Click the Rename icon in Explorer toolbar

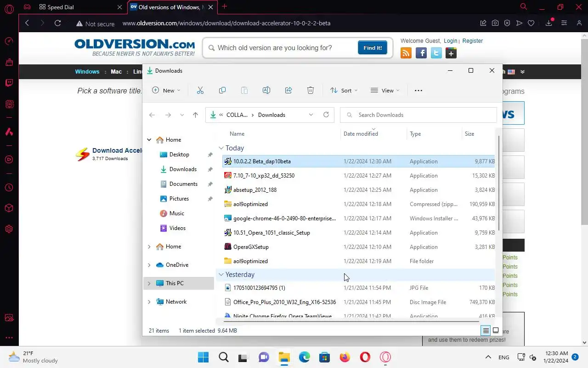coord(266,91)
